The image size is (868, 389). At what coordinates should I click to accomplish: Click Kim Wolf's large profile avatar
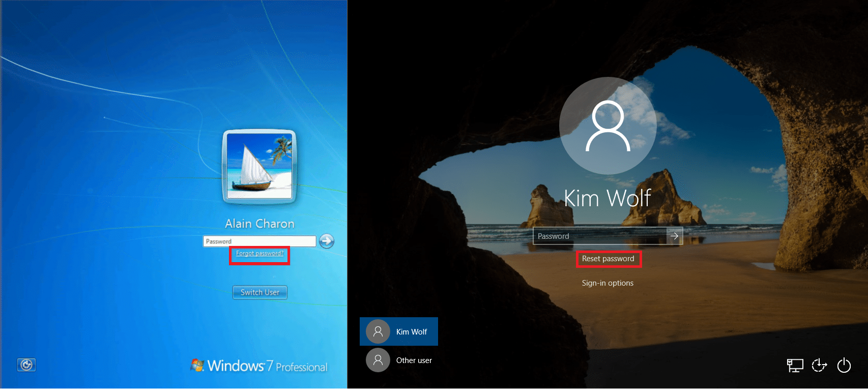608,126
